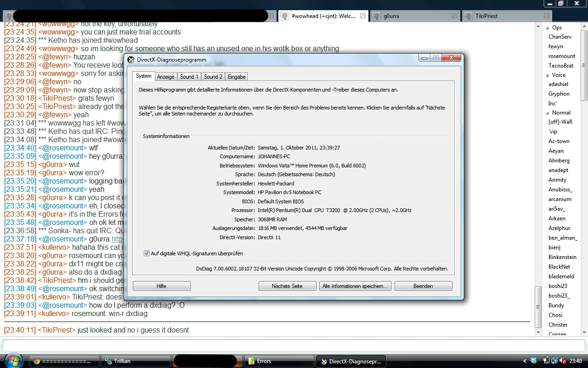Screen dimensions: 588x368
Task: Select the #wowhead channel tab
Action: (x=324, y=16)
